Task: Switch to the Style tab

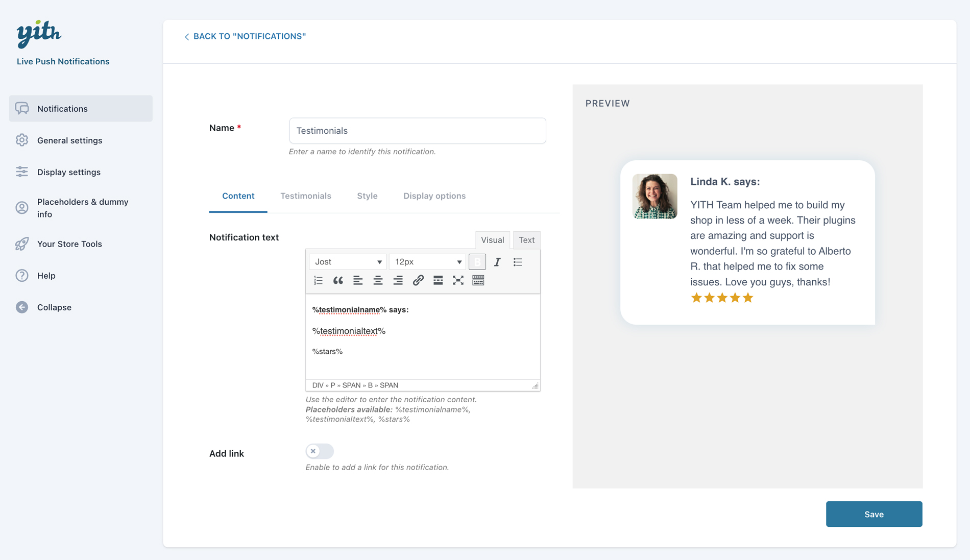Action: point(368,196)
